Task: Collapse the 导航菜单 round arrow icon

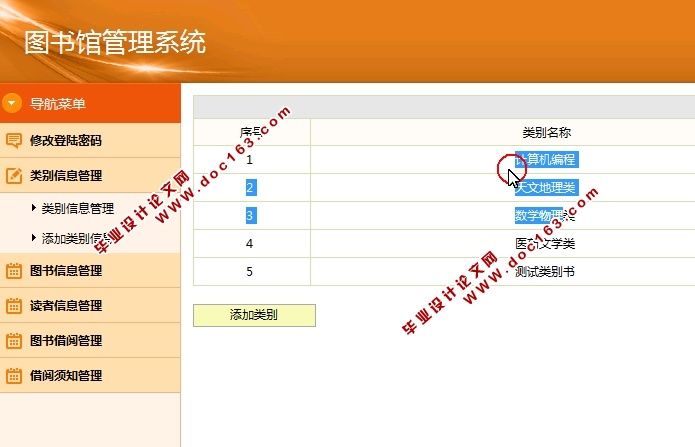Action: click(x=12, y=103)
